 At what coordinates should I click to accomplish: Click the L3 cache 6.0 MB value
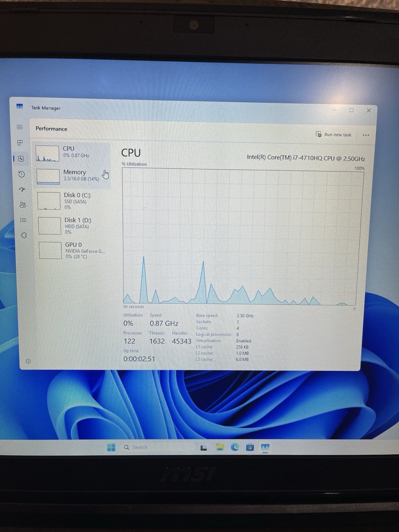(242, 359)
